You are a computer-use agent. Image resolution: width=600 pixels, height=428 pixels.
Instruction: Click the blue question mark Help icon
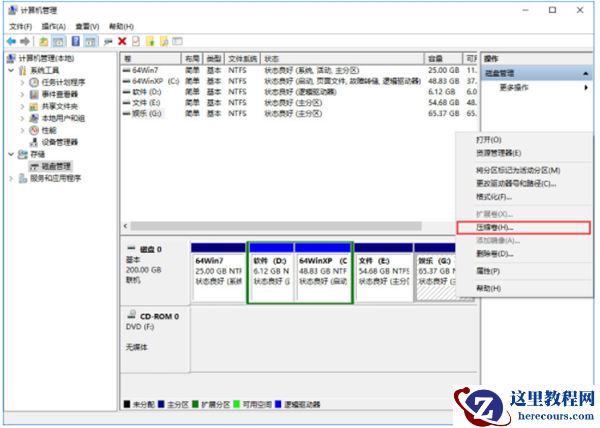tap(76, 41)
